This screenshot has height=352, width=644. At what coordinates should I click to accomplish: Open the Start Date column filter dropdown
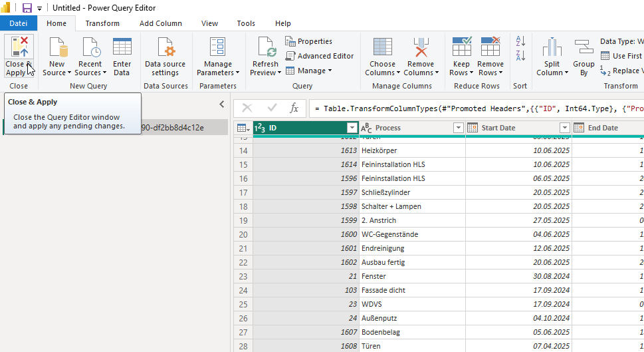564,128
